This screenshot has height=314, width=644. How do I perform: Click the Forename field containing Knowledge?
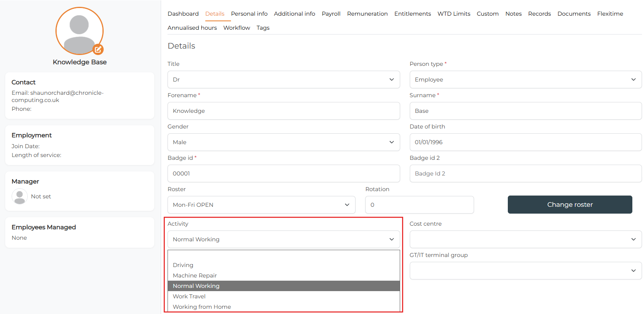(284, 111)
